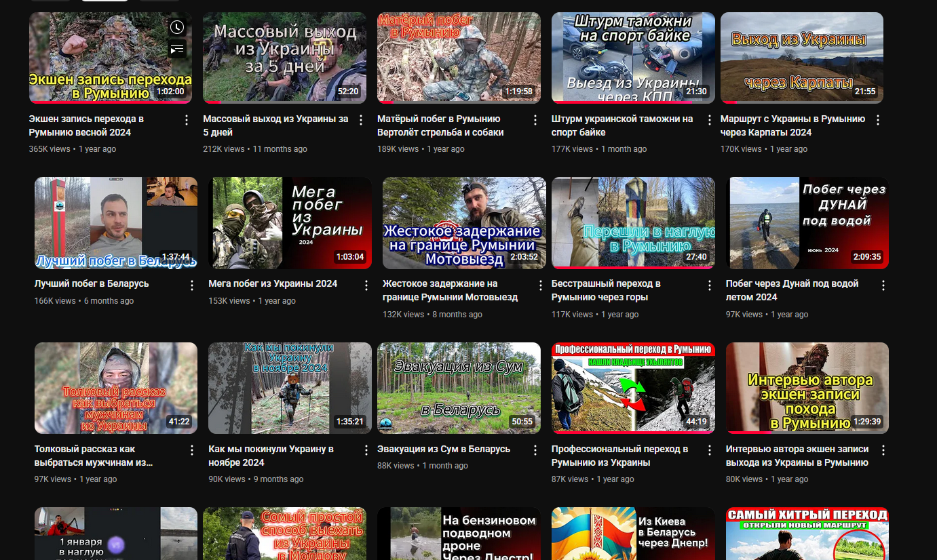
Task: Click Watch later clock icon on first thumbnail
Action: [x=176, y=28]
